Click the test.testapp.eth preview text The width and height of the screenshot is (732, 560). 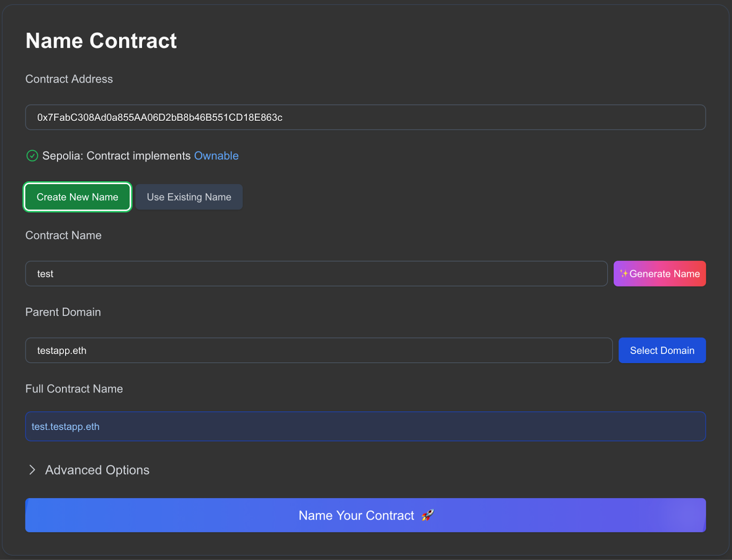(65, 426)
